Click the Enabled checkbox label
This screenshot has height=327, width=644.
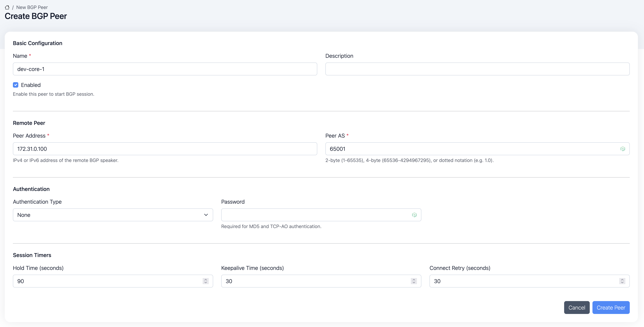[x=31, y=85]
